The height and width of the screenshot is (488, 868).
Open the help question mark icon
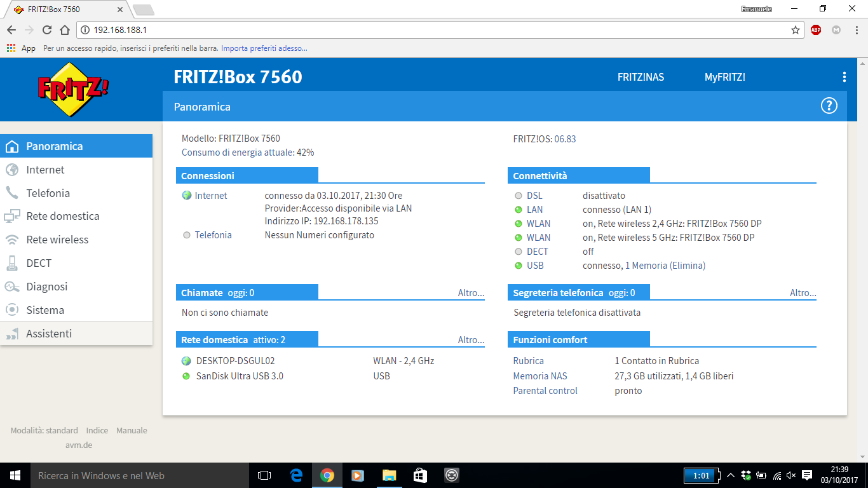(x=829, y=106)
